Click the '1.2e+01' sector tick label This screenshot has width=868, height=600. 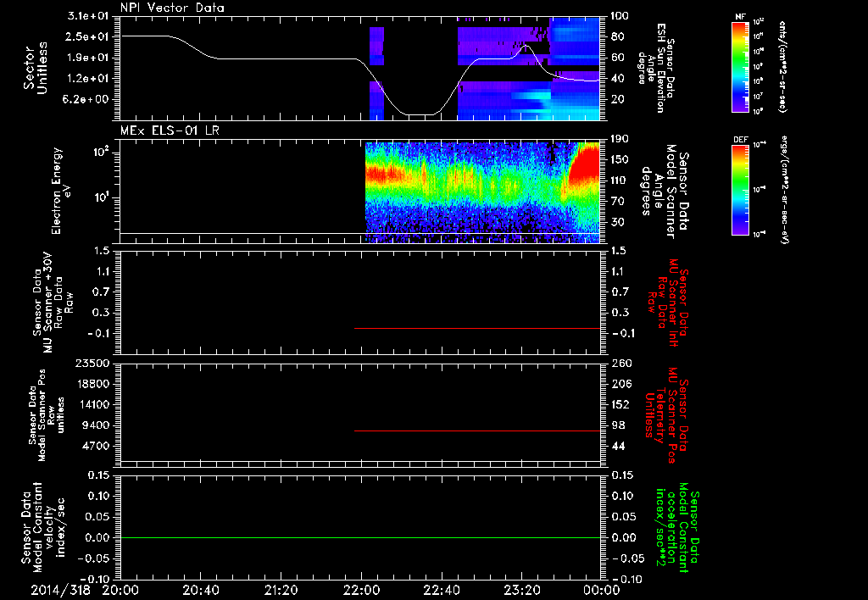(x=88, y=79)
